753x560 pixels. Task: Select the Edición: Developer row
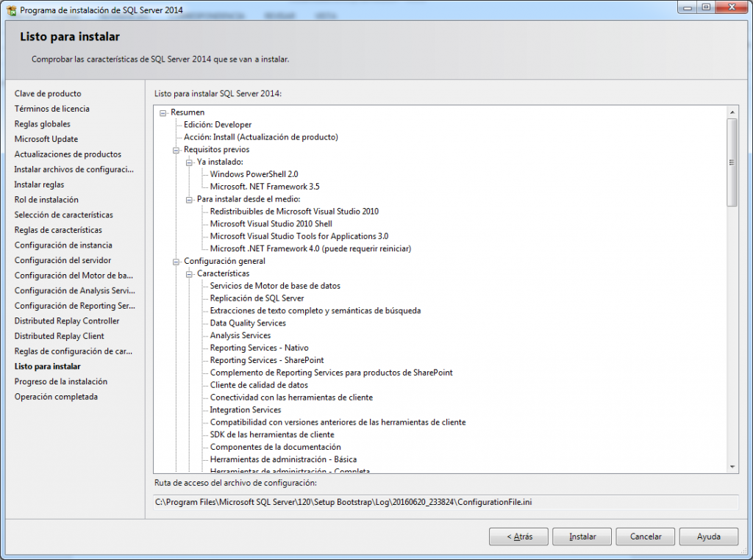(218, 125)
